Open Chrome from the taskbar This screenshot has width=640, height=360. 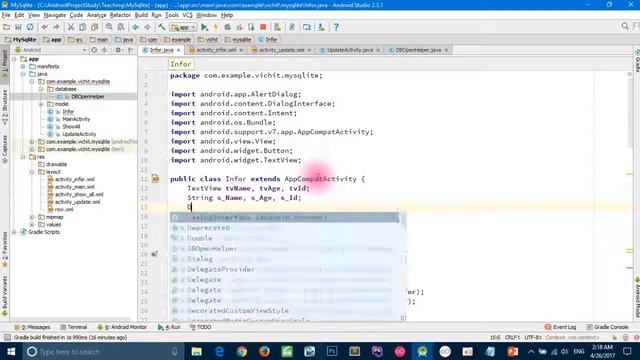(242, 351)
